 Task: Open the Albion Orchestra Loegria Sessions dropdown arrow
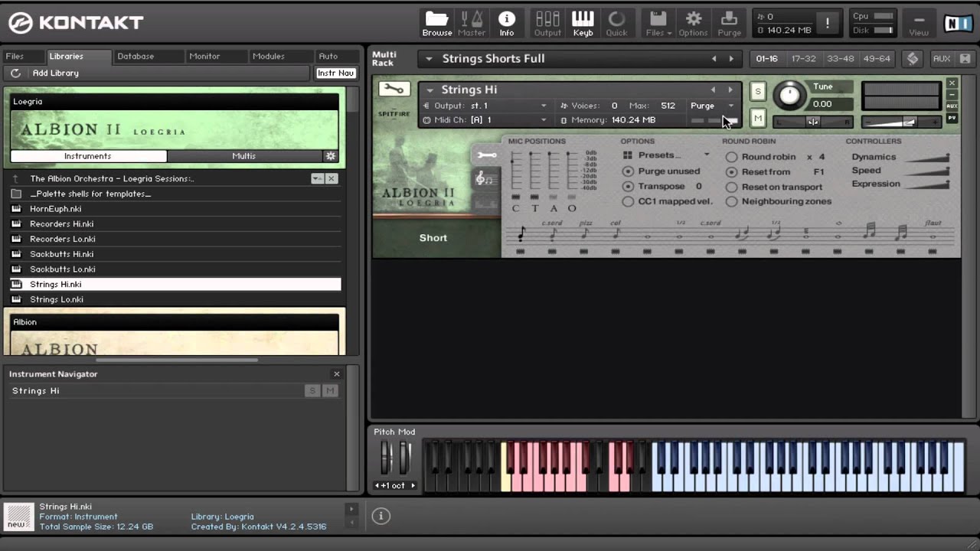(316, 178)
